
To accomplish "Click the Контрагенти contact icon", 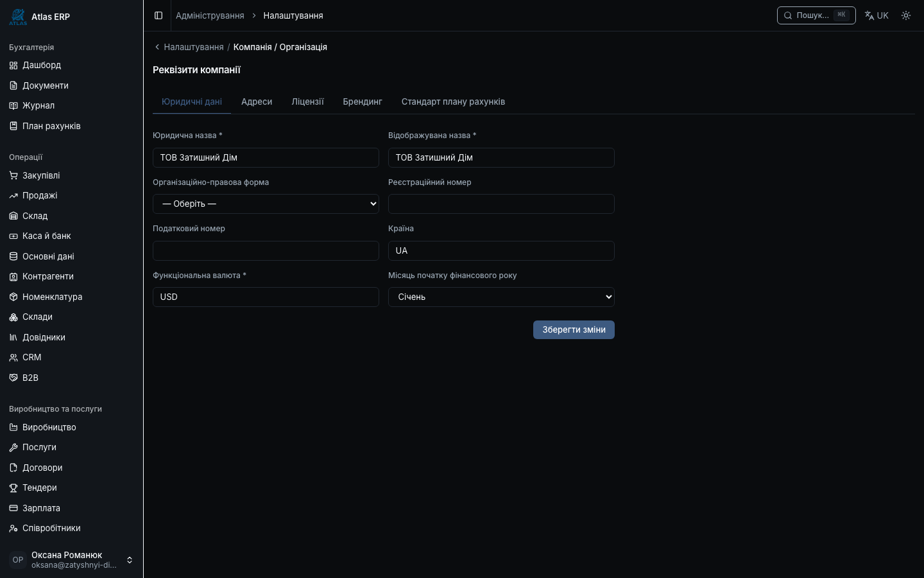I will 13,277.
